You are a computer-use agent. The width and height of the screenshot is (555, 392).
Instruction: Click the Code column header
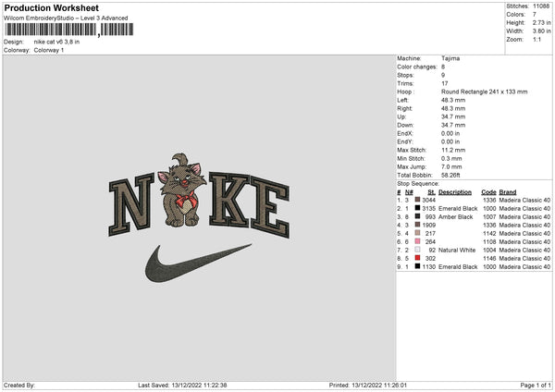pos(488,192)
